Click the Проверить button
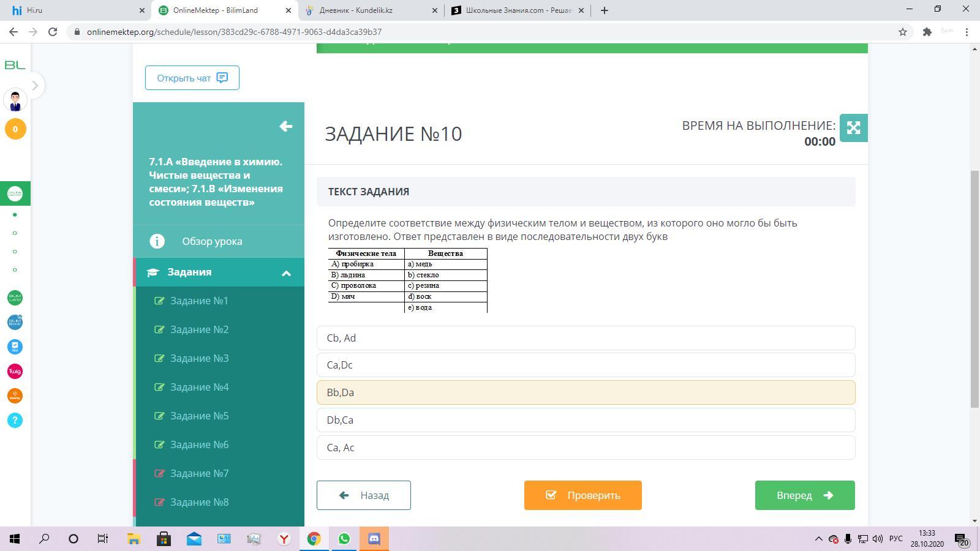Image resolution: width=980 pixels, height=551 pixels. (582, 495)
